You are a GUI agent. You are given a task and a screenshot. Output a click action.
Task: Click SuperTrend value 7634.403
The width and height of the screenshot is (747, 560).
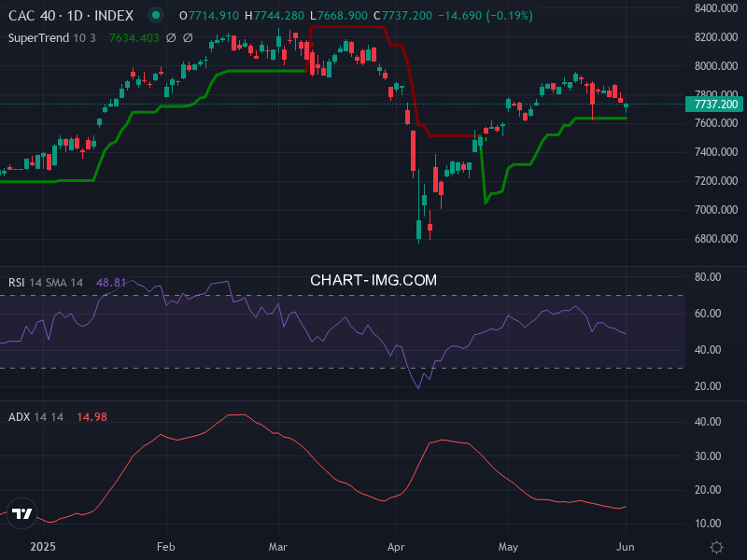pyautogui.click(x=134, y=37)
